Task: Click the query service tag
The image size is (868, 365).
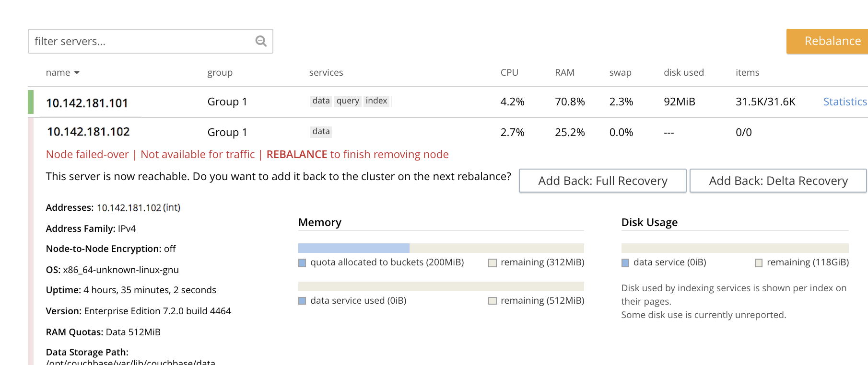Action: pos(348,101)
